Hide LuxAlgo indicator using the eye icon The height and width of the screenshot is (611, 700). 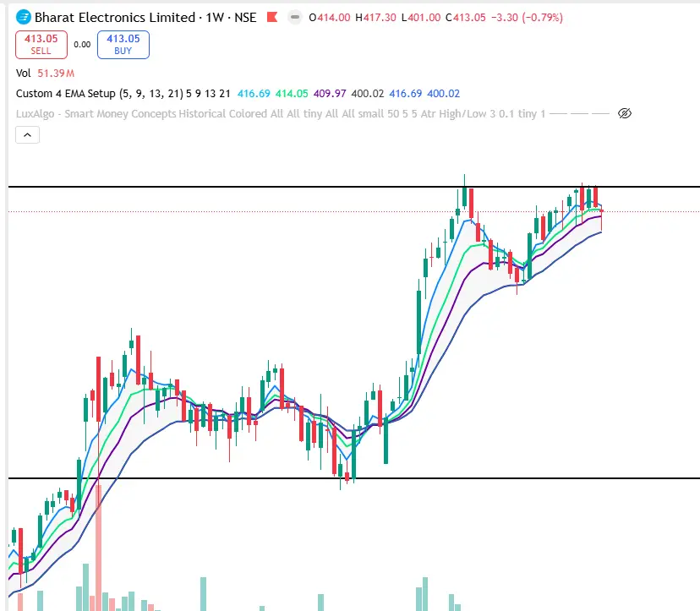click(x=624, y=112)
